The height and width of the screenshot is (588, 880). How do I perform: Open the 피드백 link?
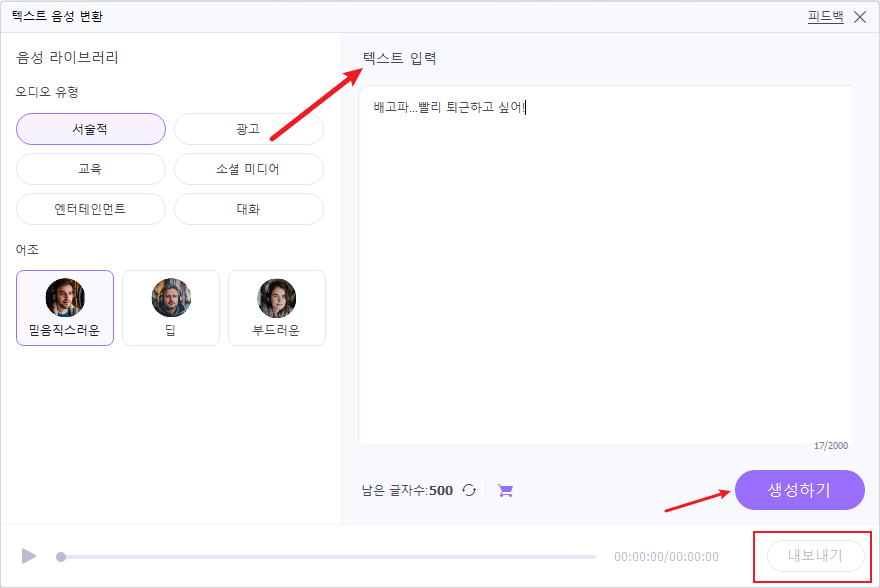[x=826, y=16]
